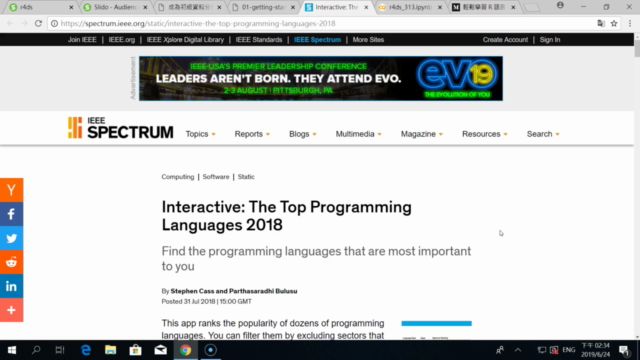The image size is (640, 360).
Task: Expand the Reports dropdown menu
Action: pyautogui.click(x=252, y=134)
